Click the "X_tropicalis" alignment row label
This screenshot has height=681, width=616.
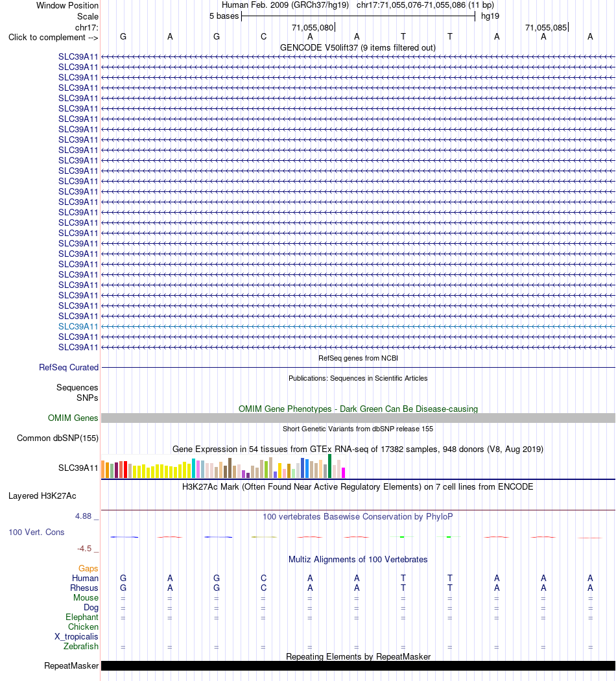point(77,637)
